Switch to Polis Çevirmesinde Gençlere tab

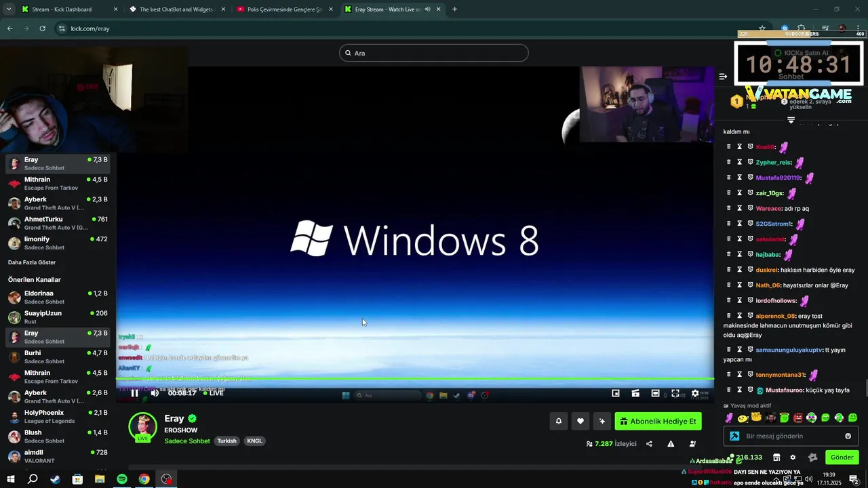pyautogui.click(x=284, y=9)
